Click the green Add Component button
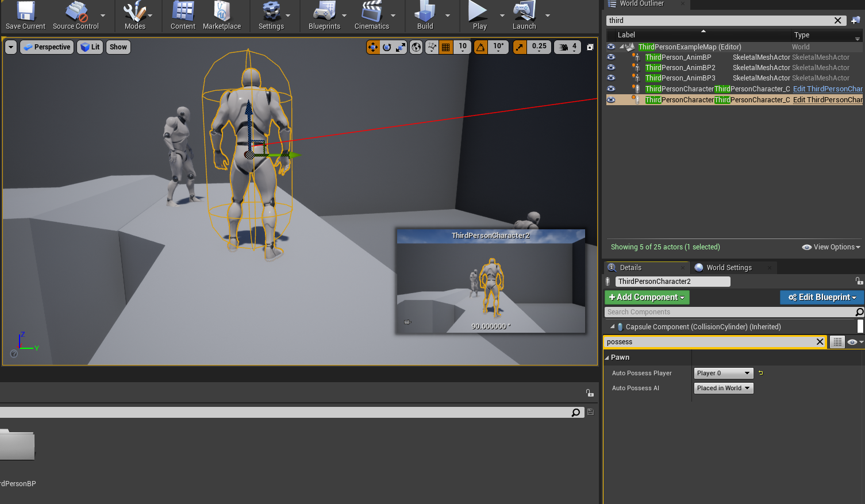The image size is (865, 504). 647,297
